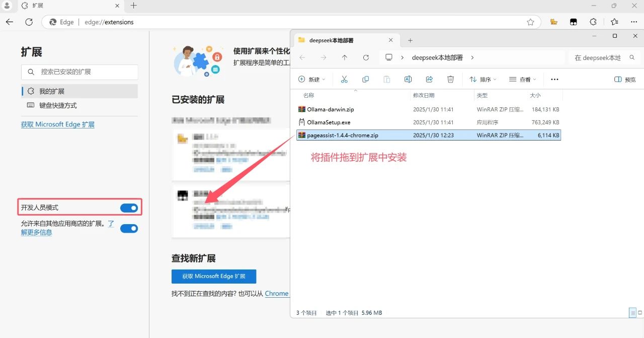Click the 763,249 KB size cell
This screenshot has width=644, height=338.
(545, 122)
